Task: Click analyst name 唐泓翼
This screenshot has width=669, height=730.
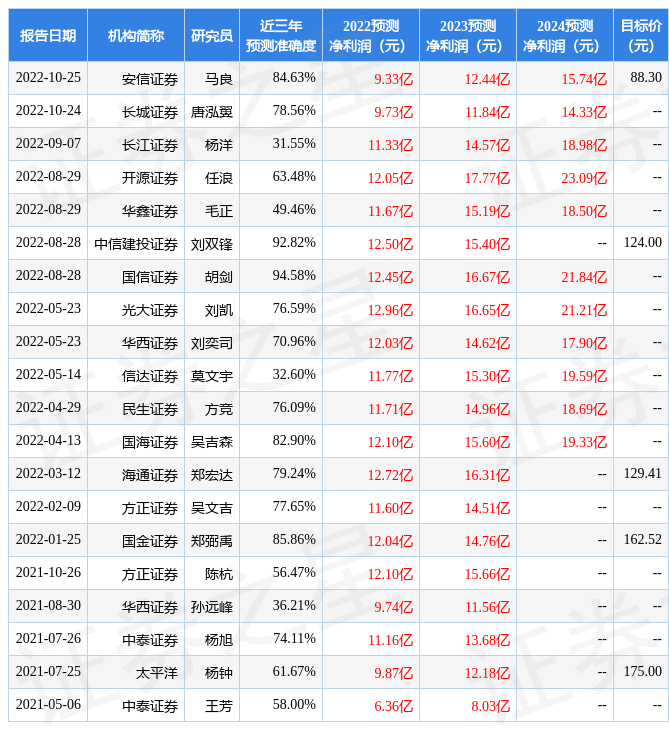Action: tap(212, 112)
